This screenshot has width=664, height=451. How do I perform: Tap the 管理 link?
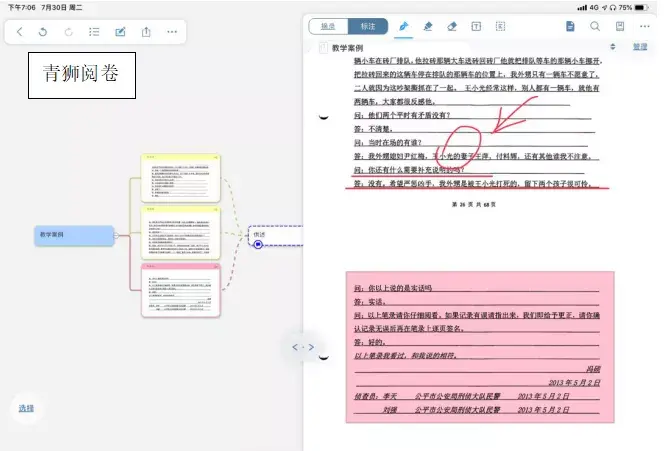tap(640, 47)
